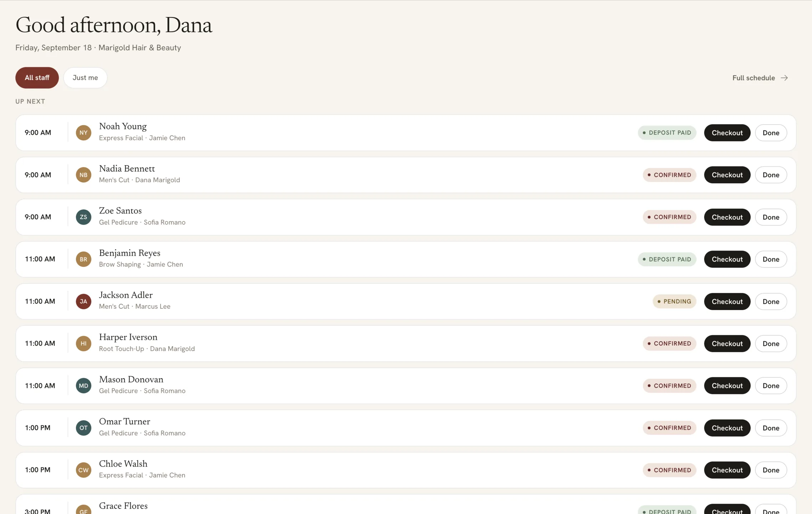
Task: Mark Nadia Bennett's appointment Done
Action: 771,175
